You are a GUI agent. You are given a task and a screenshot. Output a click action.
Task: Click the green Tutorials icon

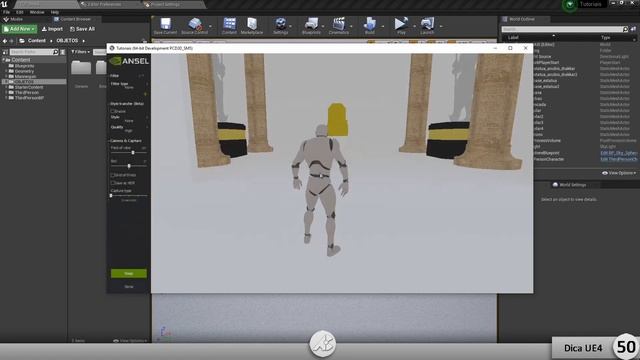(569, 5)
